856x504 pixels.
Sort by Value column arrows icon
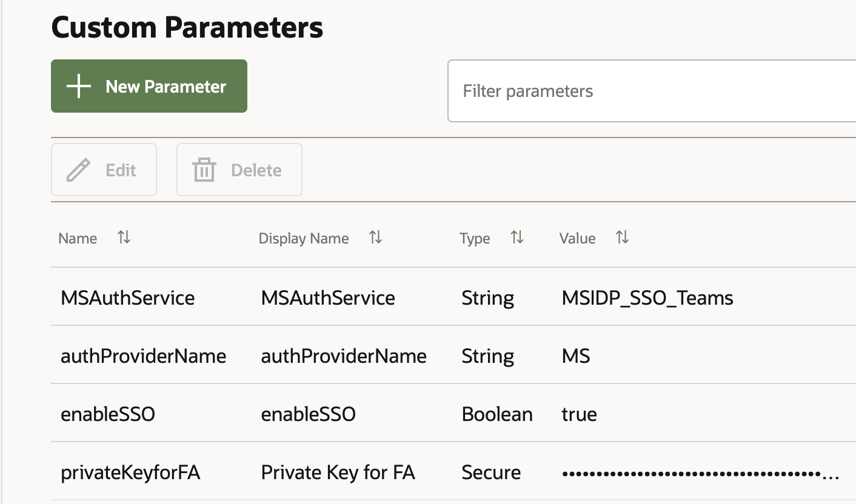pos(622,237)
